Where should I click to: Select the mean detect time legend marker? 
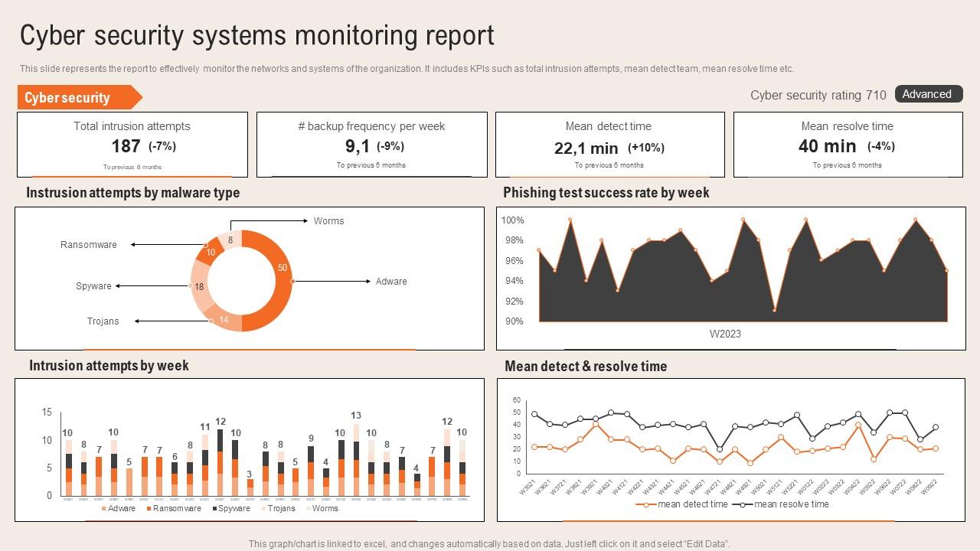pos(645,504)
